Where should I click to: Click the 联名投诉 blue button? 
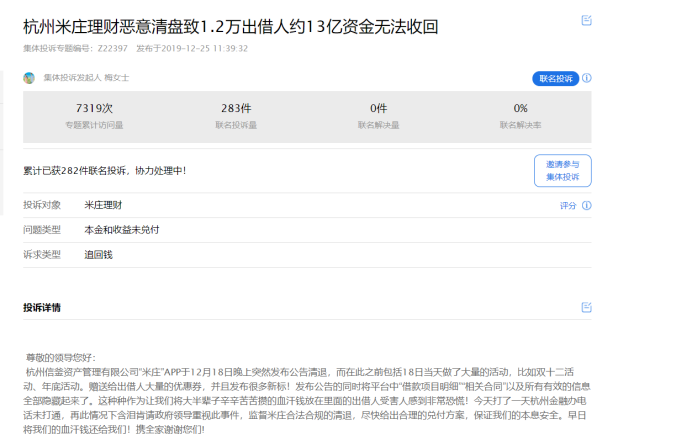(555, 78)
